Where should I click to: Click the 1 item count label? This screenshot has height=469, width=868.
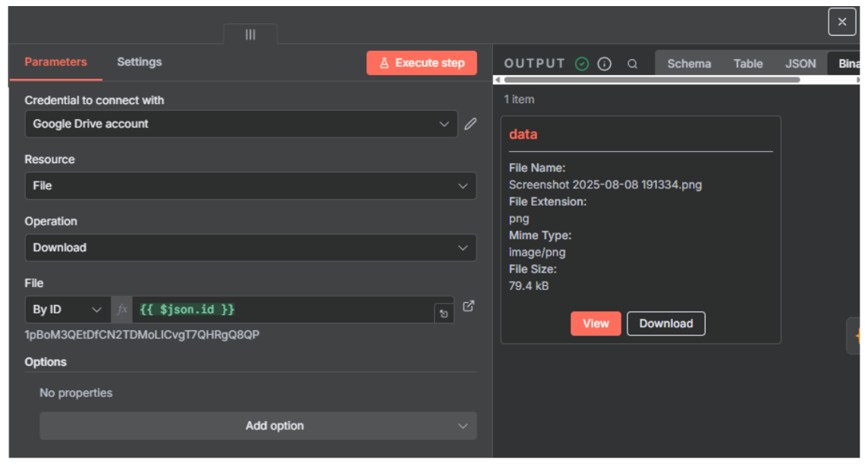click(x=519, y=99)
